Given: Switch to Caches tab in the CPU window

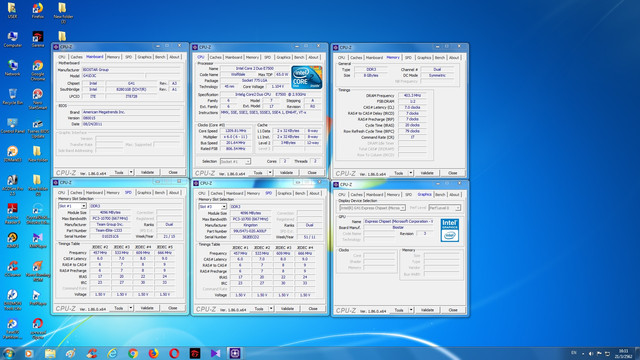Looking at the screenshot, I should point(216,57).
